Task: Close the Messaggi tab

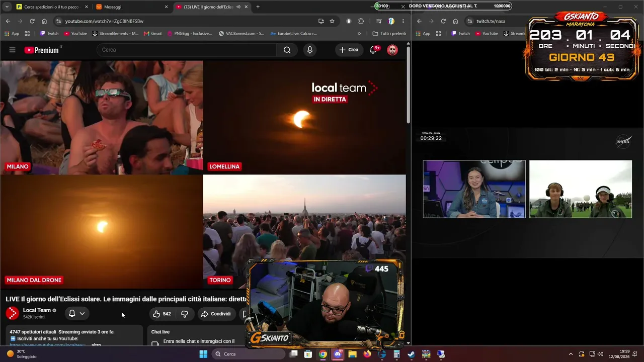Action: point(166,7)
